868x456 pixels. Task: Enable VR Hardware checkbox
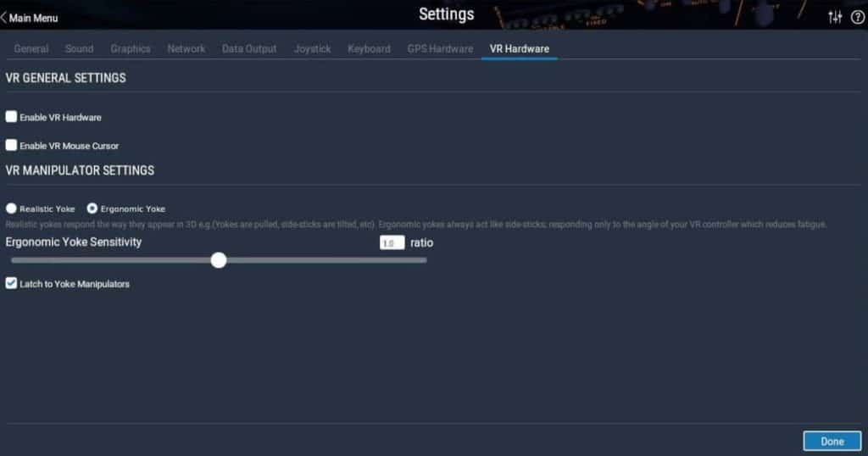(x=11, y=116)
